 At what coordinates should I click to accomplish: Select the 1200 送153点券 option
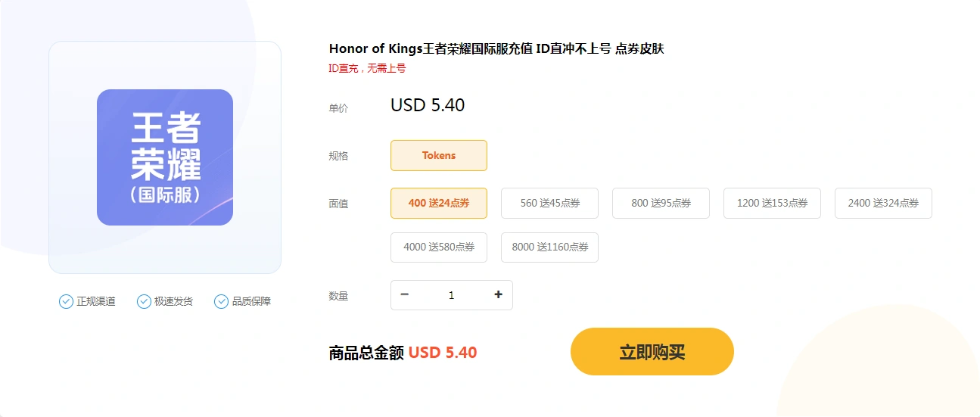point(772,203)
